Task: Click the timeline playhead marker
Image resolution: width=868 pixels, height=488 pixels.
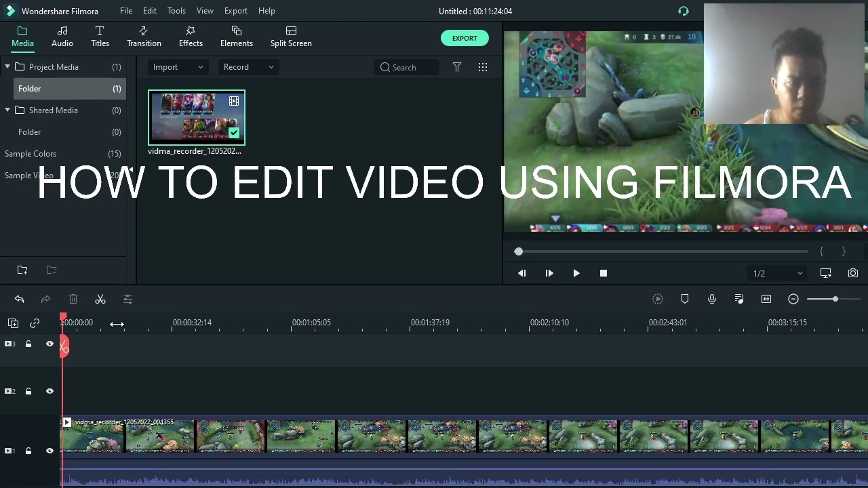Action: (63, 317)
